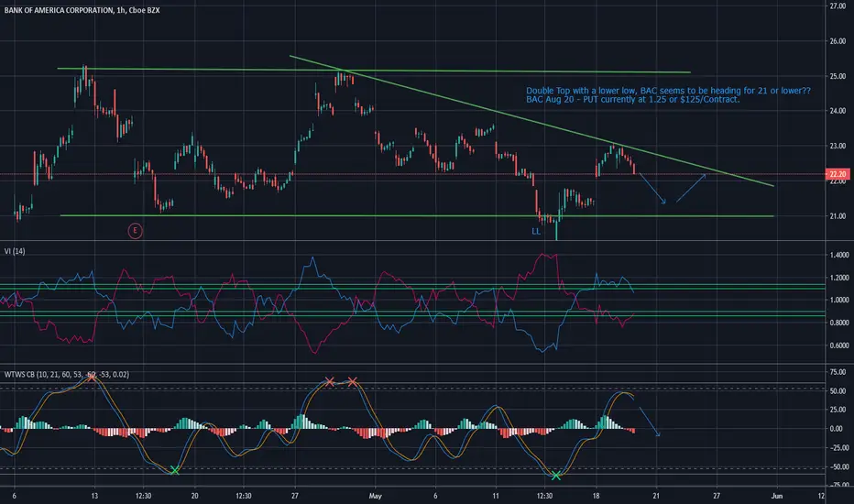Click the 25.00 oscillator scale label
The height and width of the screenshot is (504, 854).
coord(838,410)
